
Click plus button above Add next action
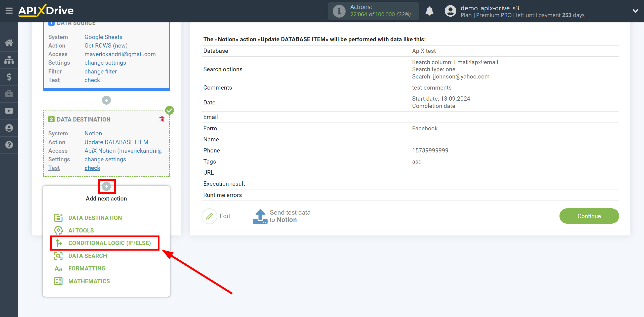(106, 186)
